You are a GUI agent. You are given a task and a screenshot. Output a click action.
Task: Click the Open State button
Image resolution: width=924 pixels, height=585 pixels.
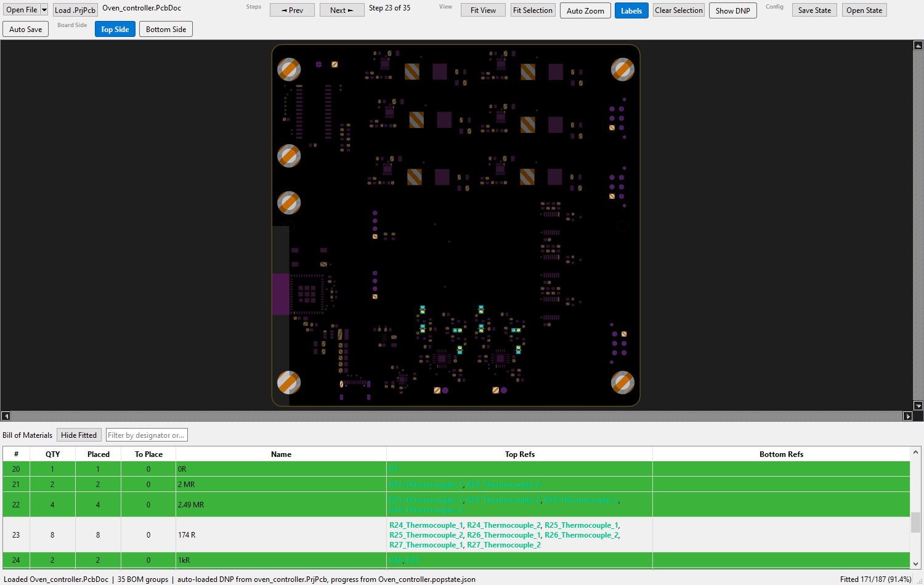864,10
